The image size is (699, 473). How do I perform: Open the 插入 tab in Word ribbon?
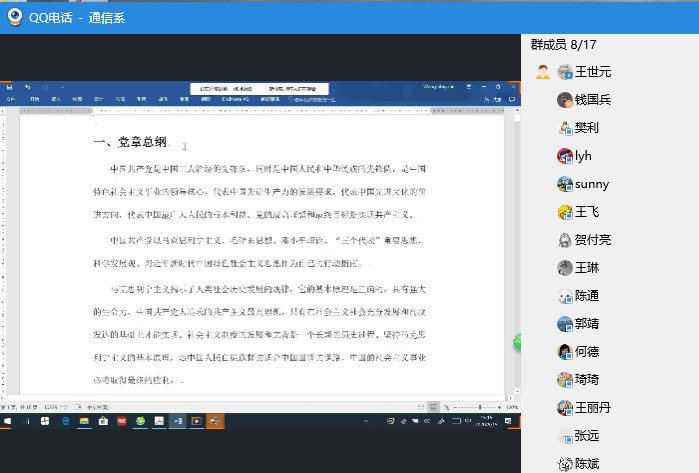(x=56, y=100)
